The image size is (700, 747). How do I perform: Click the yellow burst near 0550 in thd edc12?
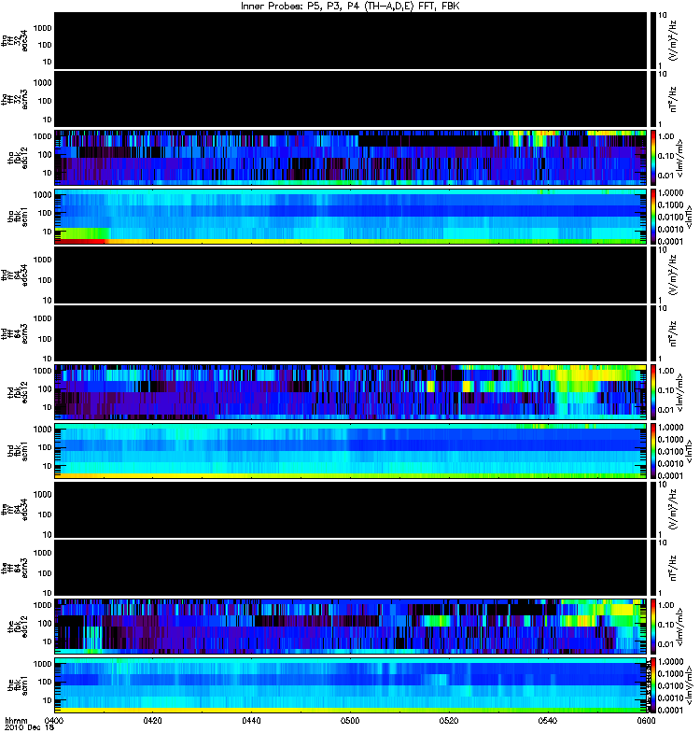(x=591, y=374)
